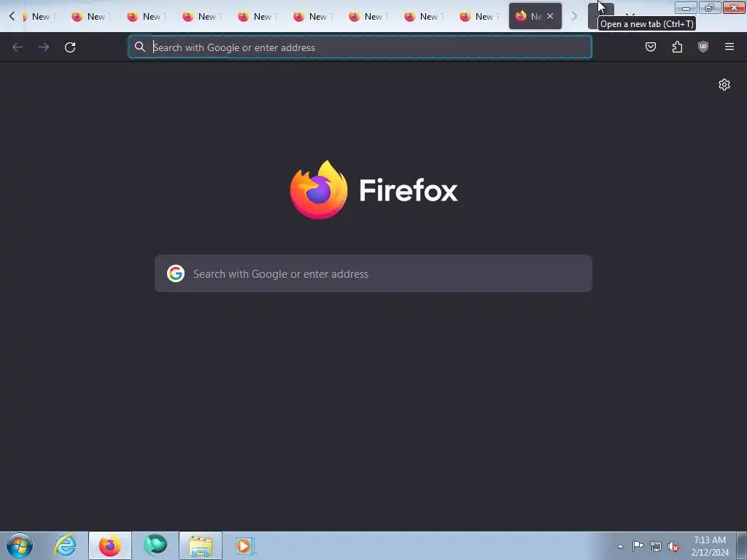Open the network status tray icon
This screenshot has height=560, width=747.
pos(656,546)
